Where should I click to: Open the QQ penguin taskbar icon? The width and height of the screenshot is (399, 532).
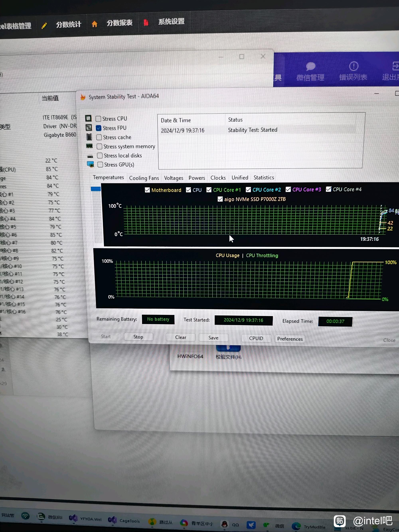[224, 524]
